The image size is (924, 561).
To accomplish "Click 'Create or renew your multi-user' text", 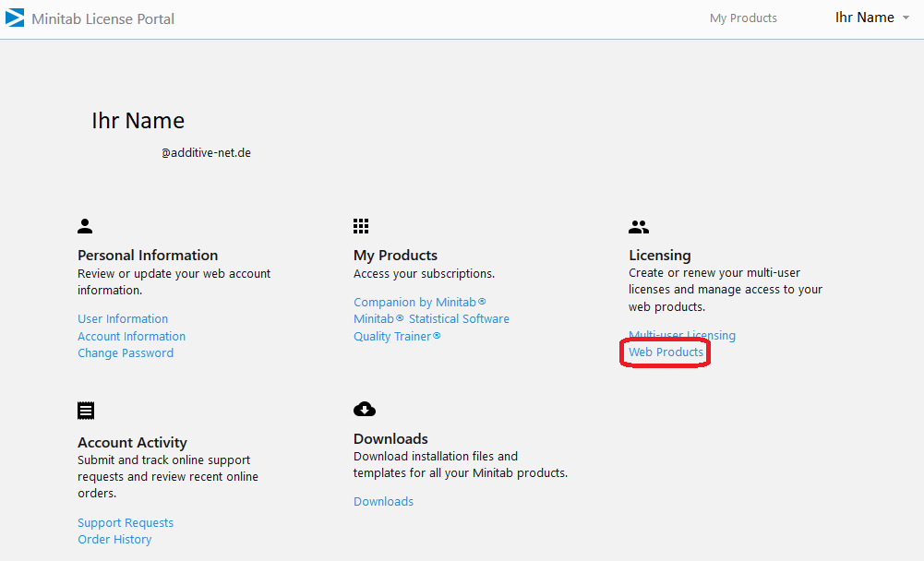I will tap(714, 273).
